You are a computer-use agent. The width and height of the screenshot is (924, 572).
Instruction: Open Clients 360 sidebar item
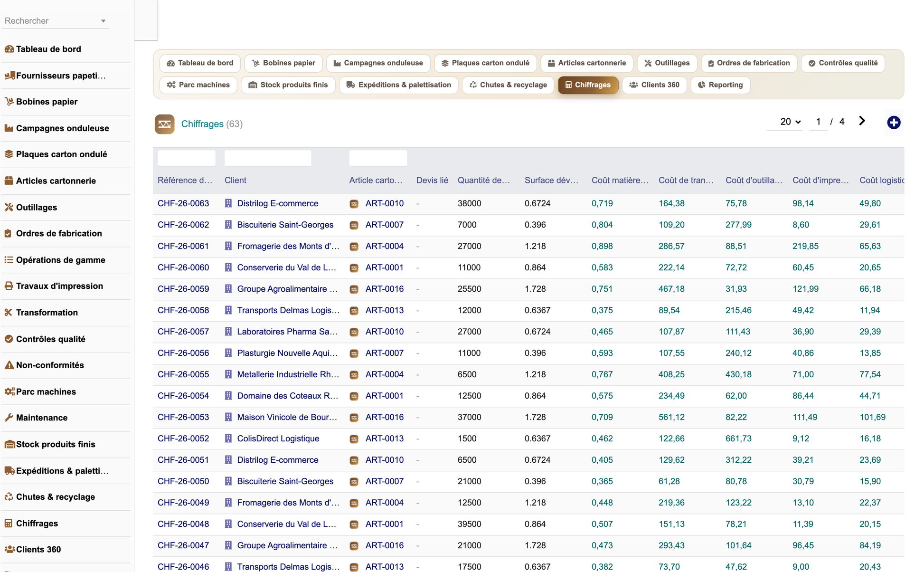[66, 550]
